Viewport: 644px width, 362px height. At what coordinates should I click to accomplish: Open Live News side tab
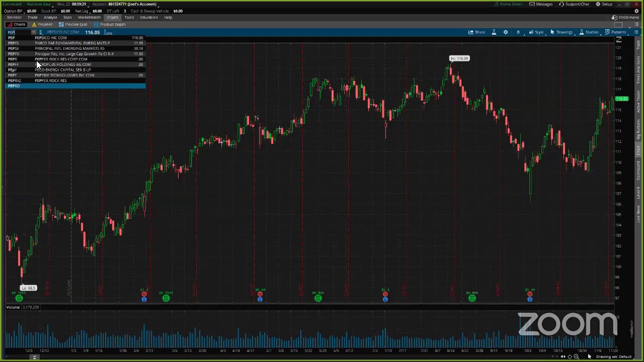coord(638,215)
